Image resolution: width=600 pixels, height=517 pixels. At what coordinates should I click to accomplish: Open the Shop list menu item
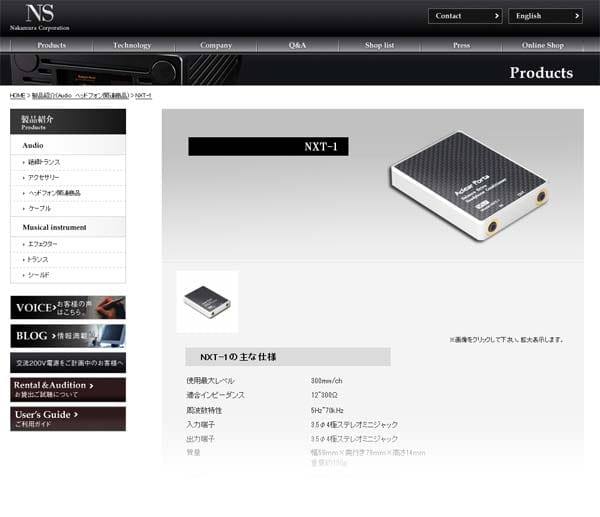pyautogui.click(x=379, y=45)
